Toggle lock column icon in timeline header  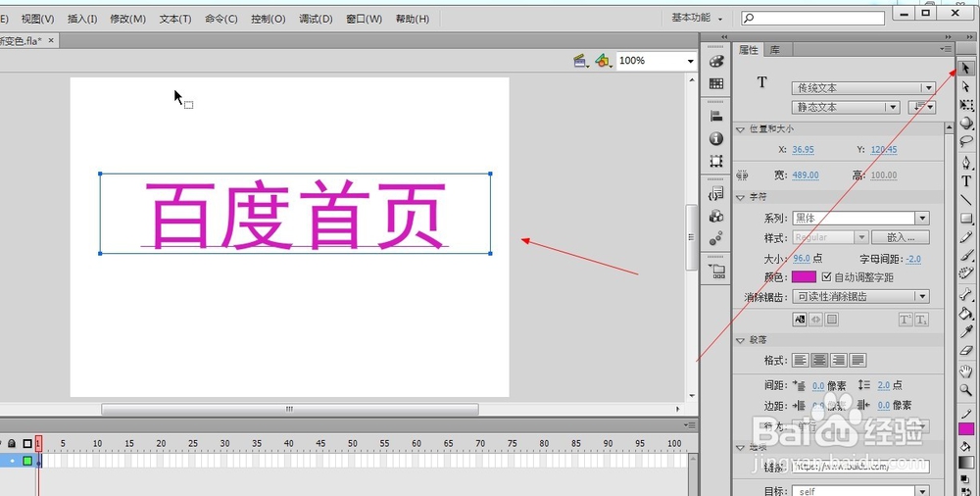click(11, 443)
